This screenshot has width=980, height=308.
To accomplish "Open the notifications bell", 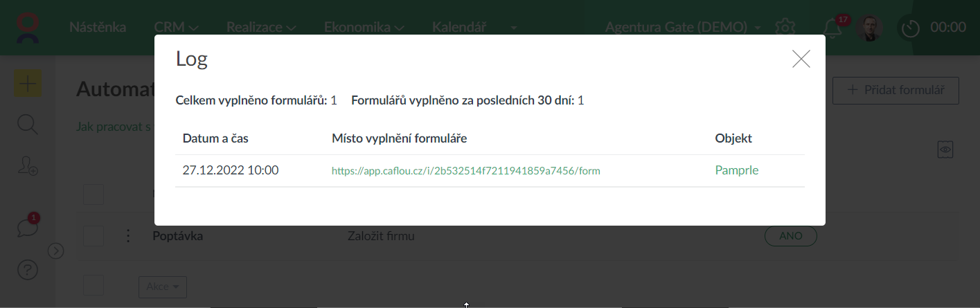I will click(x=832, y=28).
